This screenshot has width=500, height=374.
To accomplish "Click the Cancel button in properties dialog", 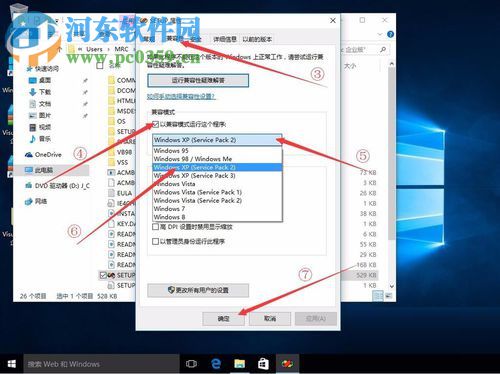I will 270,319.
